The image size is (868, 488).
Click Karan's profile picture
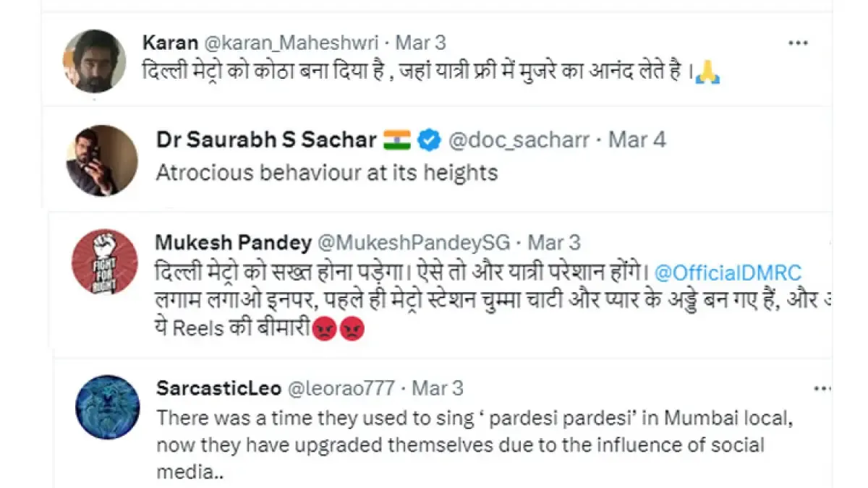coord(95,61)
